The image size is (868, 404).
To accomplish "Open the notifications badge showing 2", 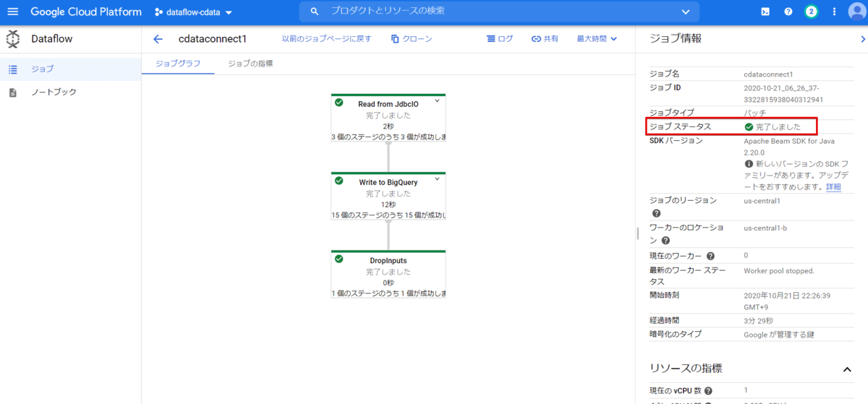I will click(812, 12).
